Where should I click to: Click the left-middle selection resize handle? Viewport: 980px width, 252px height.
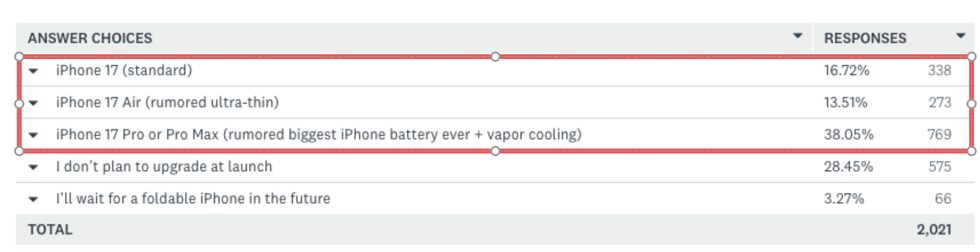pos(19,104)
